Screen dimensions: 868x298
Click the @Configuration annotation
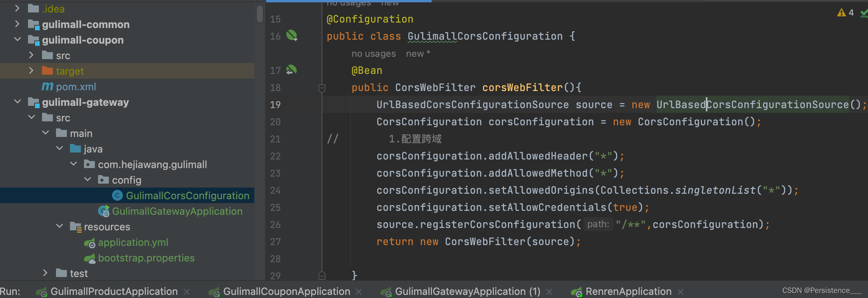click(x=370, y=19)
